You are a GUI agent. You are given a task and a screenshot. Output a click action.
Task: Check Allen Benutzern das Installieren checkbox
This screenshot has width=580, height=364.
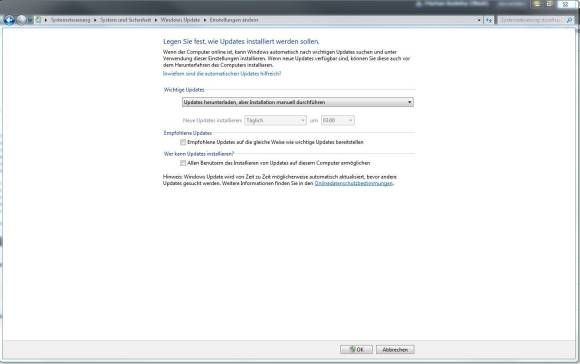[x=183, y=163]
